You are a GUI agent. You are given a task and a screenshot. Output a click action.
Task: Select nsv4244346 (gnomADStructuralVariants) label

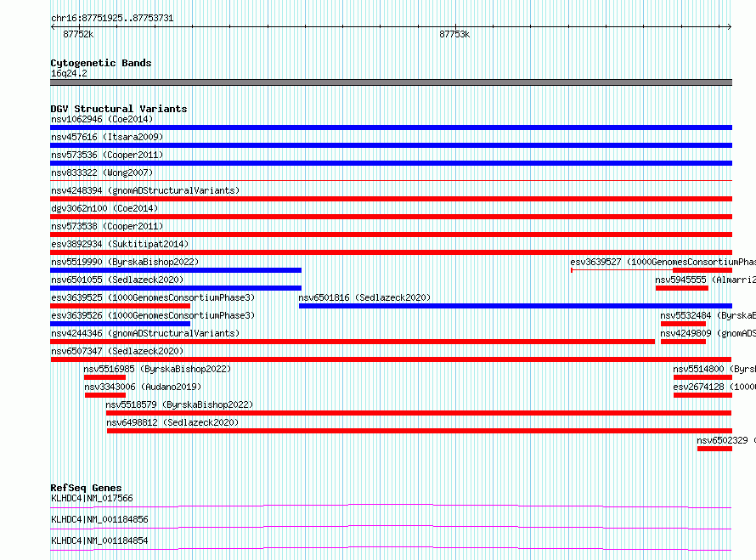[145, 333]
